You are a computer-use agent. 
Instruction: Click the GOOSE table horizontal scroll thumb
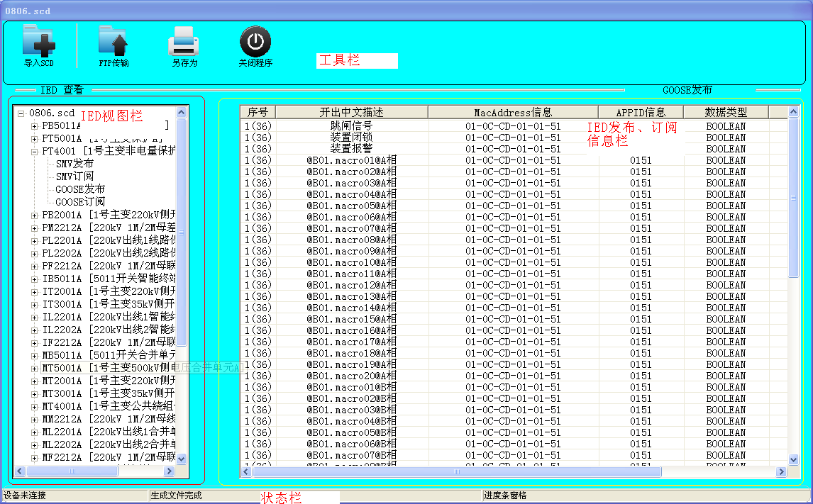click(457, 471)
